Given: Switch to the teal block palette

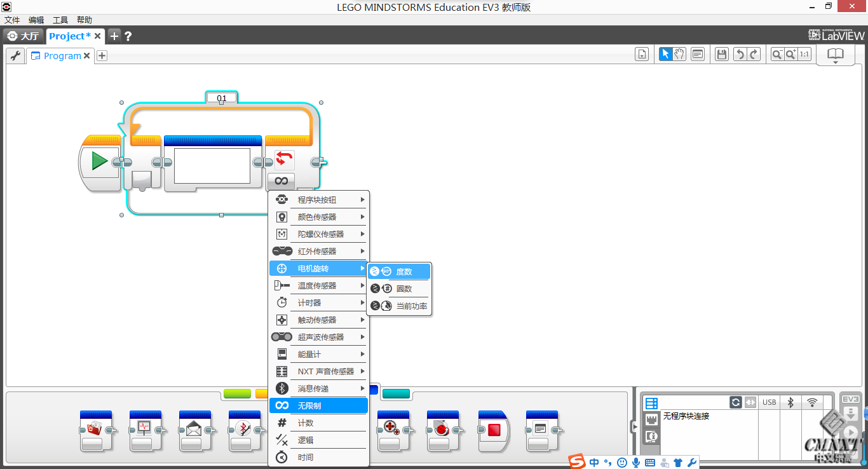Looking at the screenshot, I should point(396,393).
